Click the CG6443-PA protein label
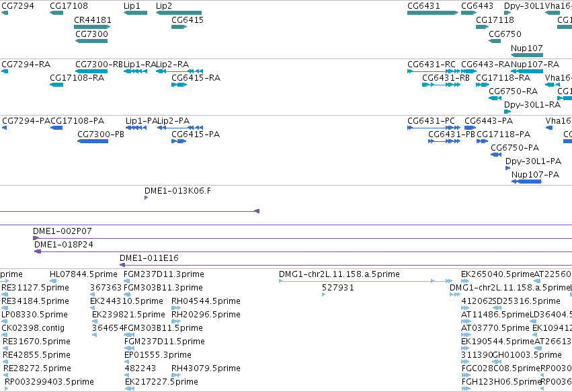 (489, 121)
